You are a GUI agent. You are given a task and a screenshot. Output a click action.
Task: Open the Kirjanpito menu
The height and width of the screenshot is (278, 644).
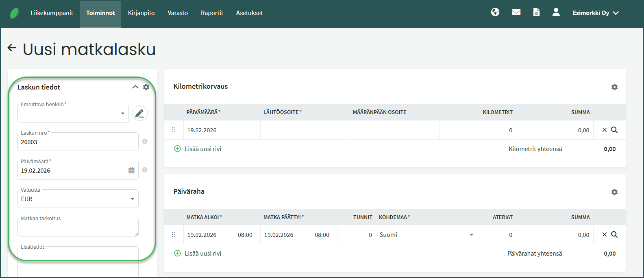[141, 13]
